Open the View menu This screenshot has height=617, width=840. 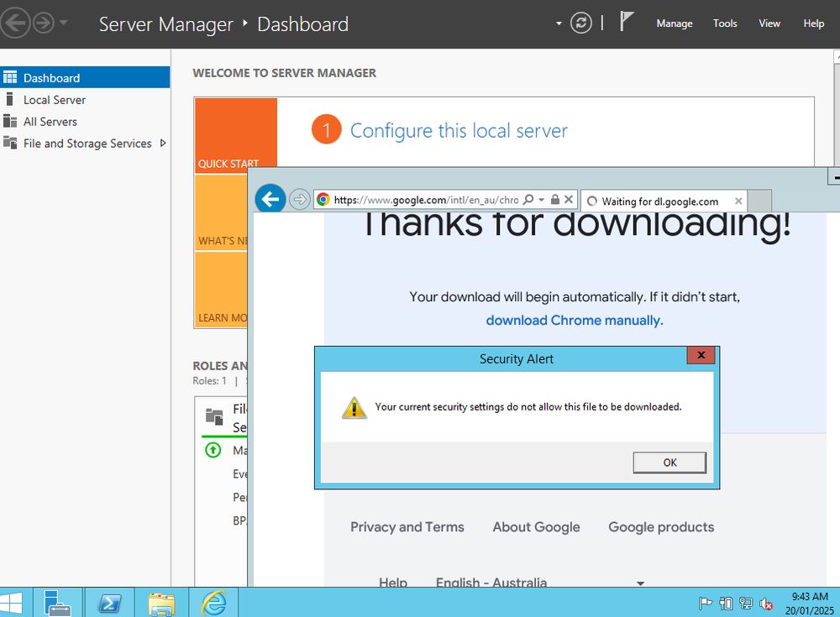[769, 24]
